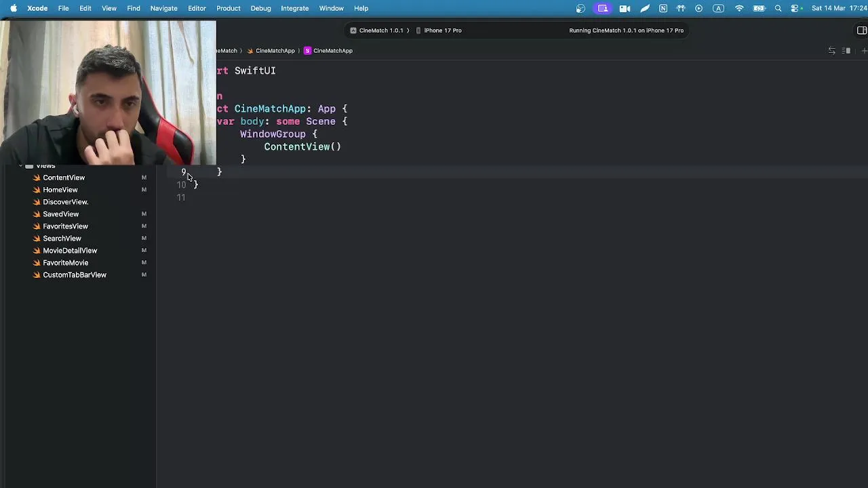Image resolution: width=868 pixels, height=488 pixels.
Task: Open CineMatchApp struct symbol in jump bar
Action: [328, 51]
